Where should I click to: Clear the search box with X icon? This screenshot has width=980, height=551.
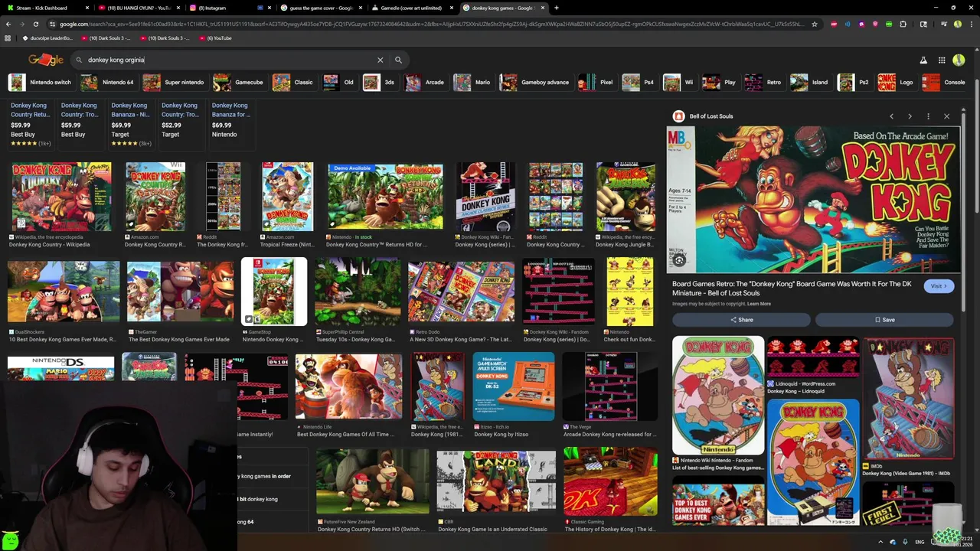[x=380, y=60]
